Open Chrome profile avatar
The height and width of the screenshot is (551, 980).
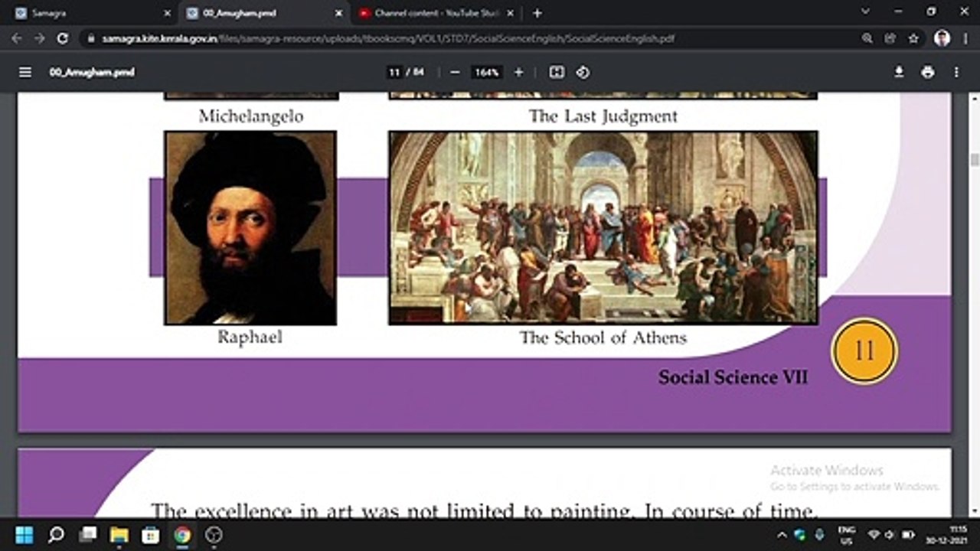[942, 38]
